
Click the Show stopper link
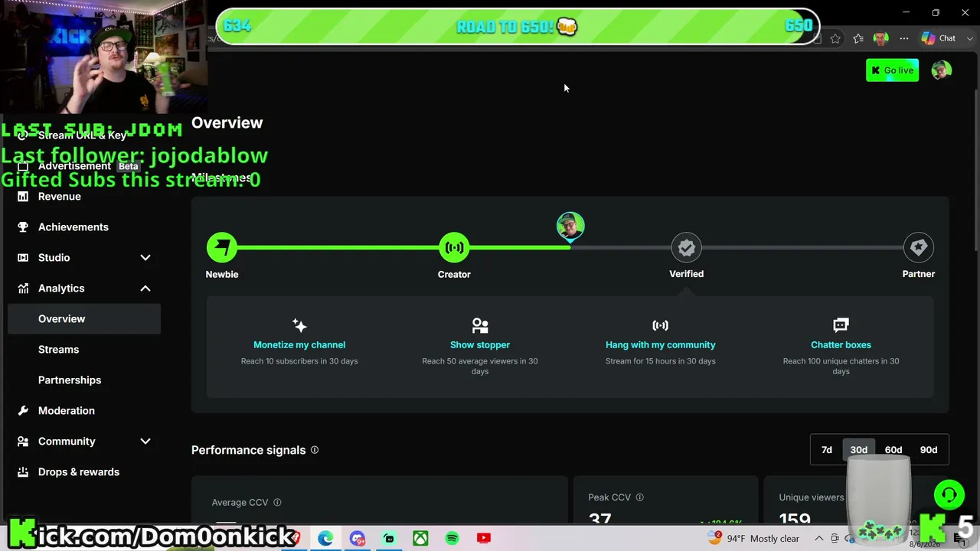480,345
